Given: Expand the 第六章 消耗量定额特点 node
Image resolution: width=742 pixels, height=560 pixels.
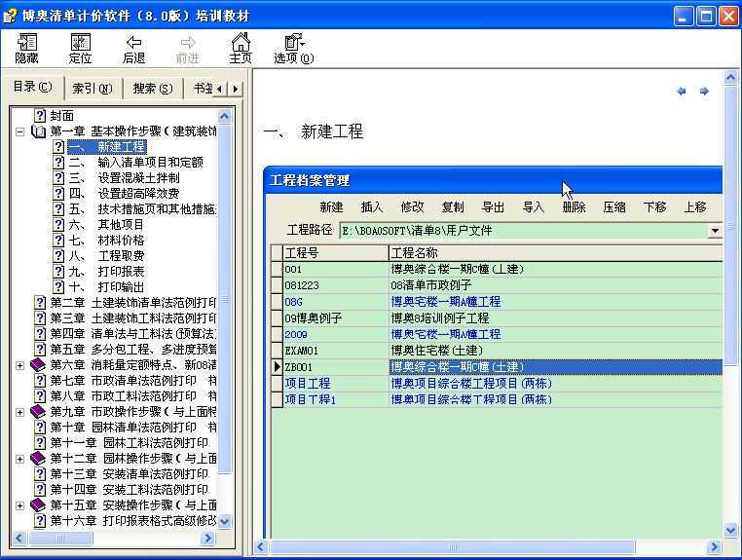Looking at the screenshot, I should click(x=19, y=365).
